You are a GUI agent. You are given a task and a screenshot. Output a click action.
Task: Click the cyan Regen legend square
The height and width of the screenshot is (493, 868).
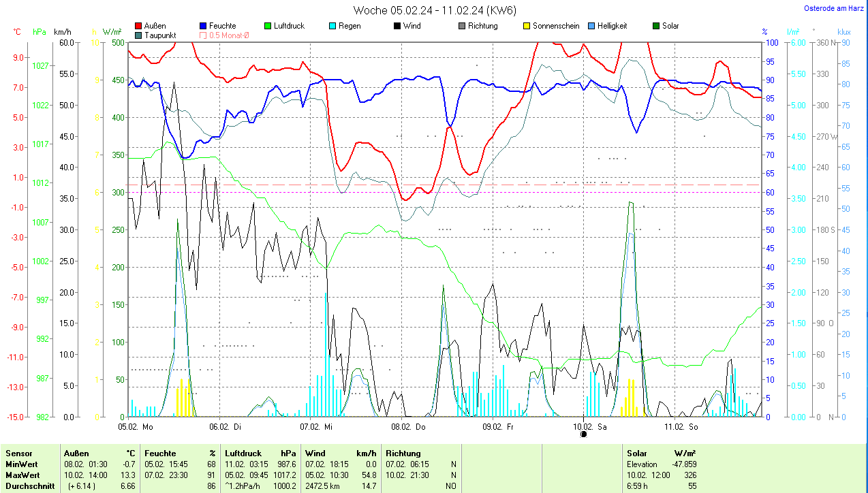click(x=332, y=26)
